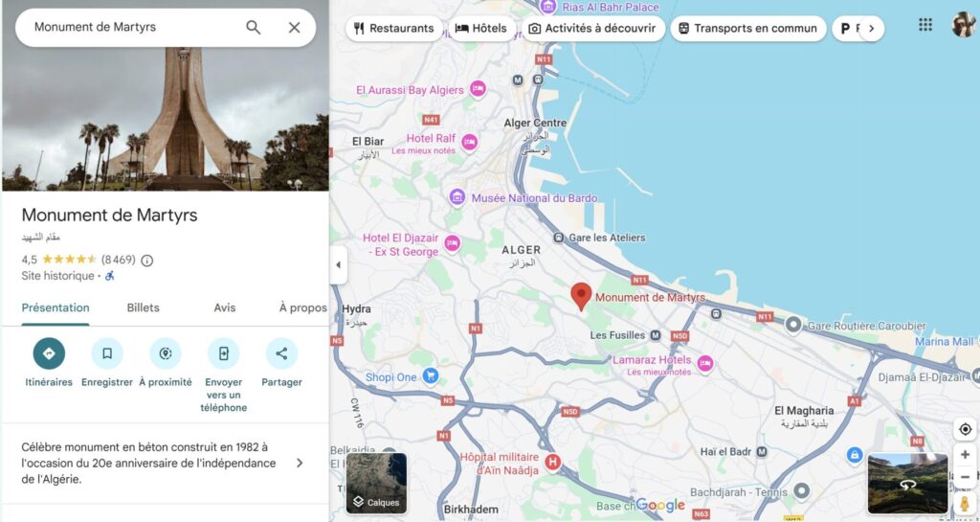This screenshot has width=980, height=522.
Task: Clear the search with the X icon
Action: pos(295,28)
